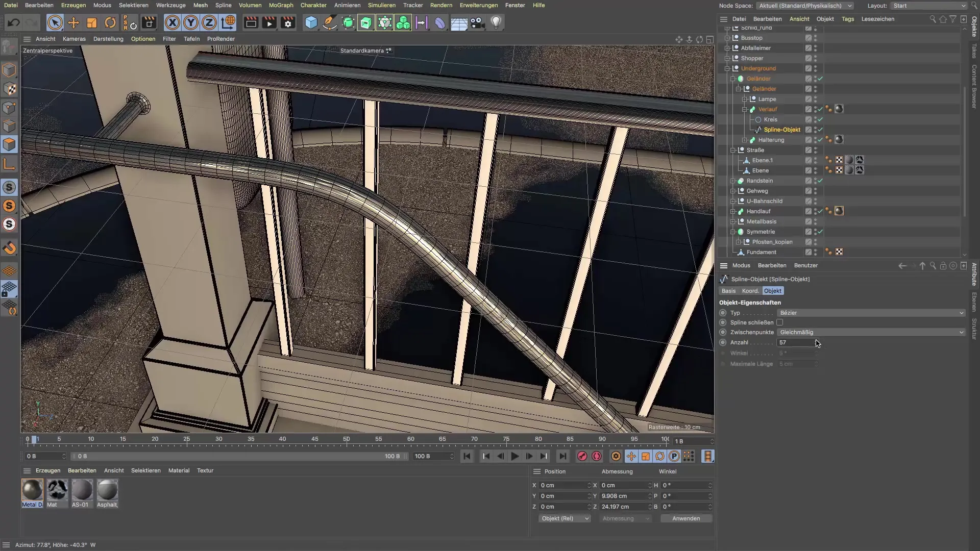Make object editable in left palette
Screen dimensions: 980x551
click(x=9, y=47)
